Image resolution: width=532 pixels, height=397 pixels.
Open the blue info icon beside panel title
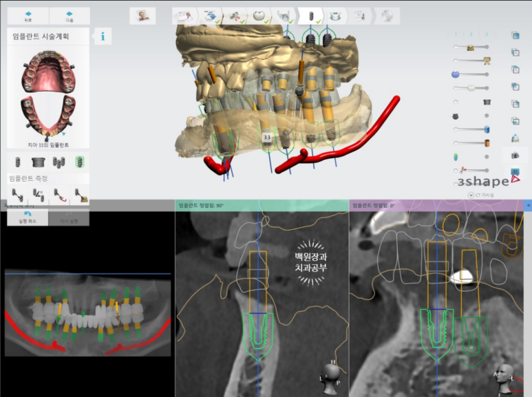[103, 36]
